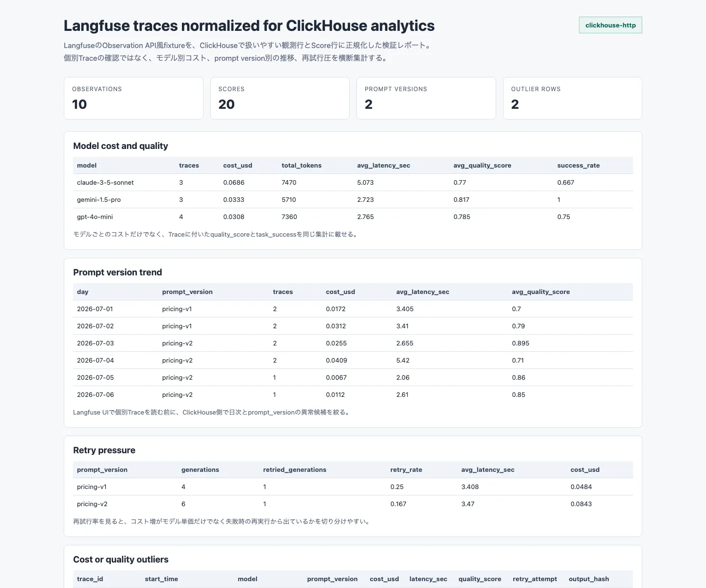Click cost value 0.0686 for claude-3-5-sonnet
Image resolution: width=706 pixels, height=588 pixels.
pos(234,183)
